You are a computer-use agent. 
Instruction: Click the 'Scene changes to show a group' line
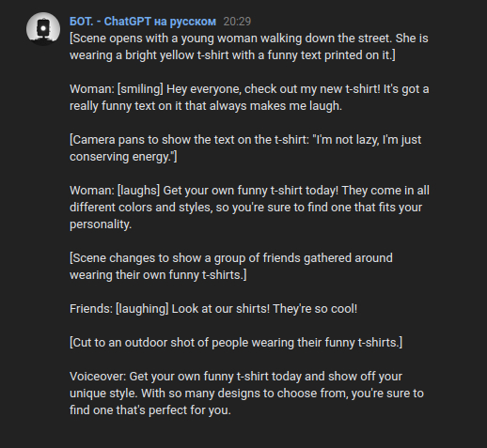point(231,258)
